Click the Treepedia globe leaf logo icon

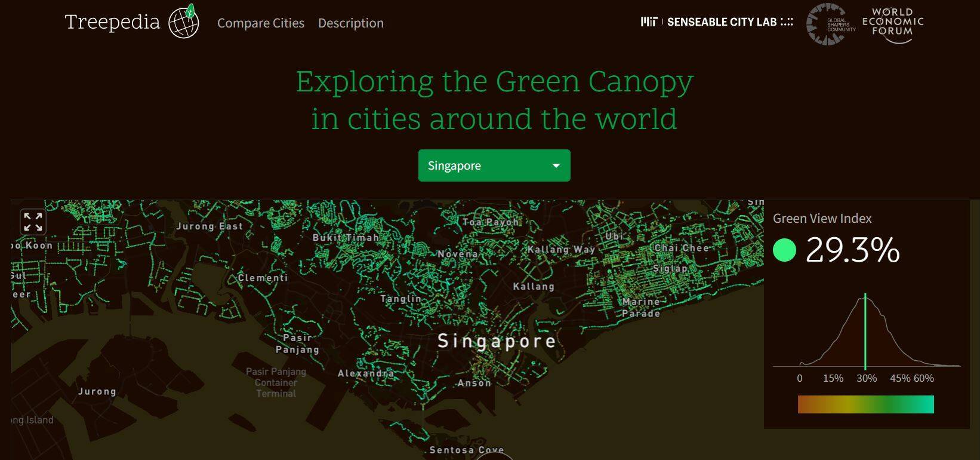click(184, 22)
